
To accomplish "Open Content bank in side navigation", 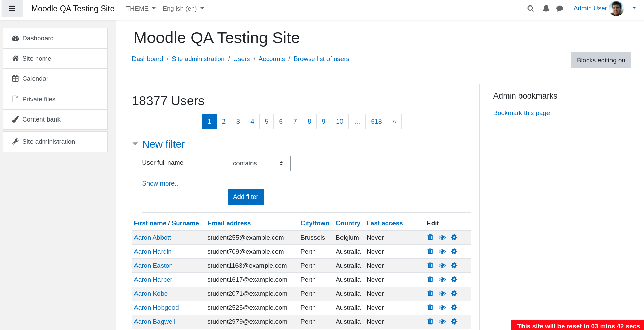I will click(x=55, y=119).
